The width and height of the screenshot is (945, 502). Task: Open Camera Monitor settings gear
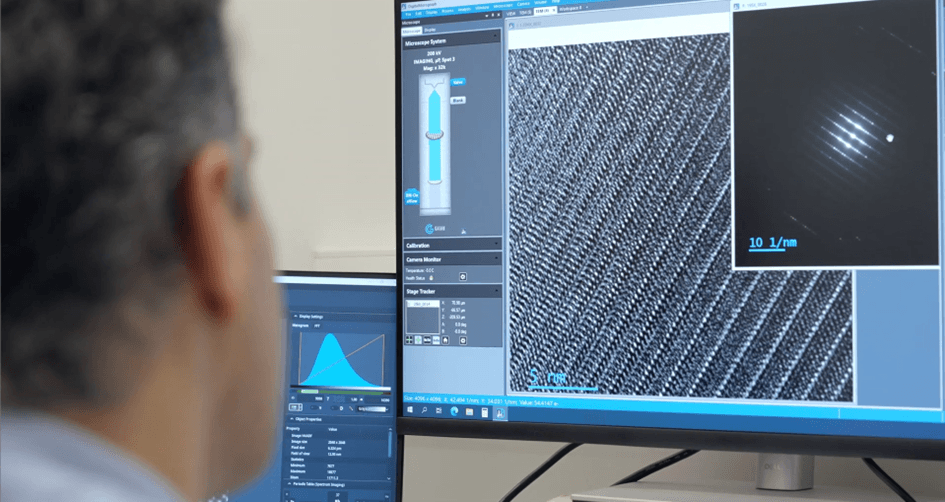coord(463,276)
